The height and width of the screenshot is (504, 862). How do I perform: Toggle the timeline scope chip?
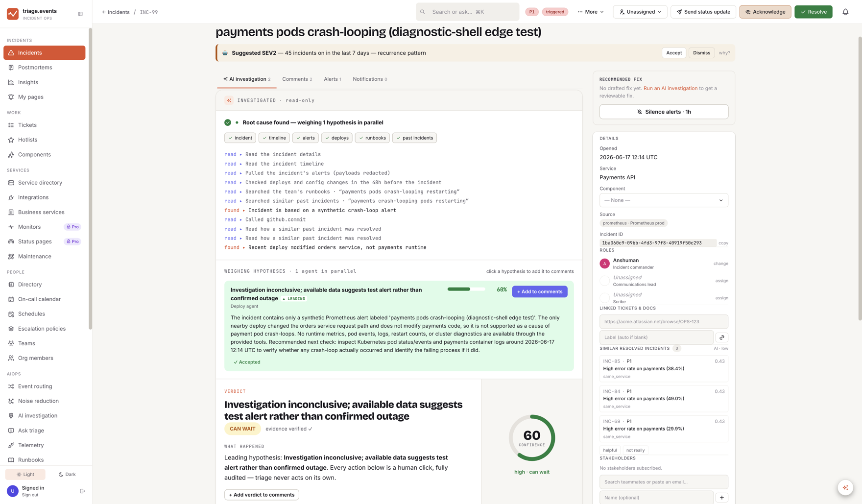[274, 138]
